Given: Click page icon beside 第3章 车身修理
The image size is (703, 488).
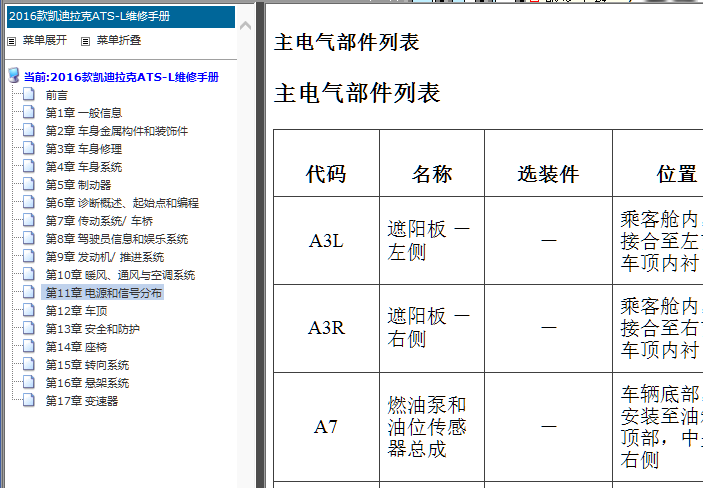Looking at the screenshot, I should pyautogui.click(x=29, y=148).
